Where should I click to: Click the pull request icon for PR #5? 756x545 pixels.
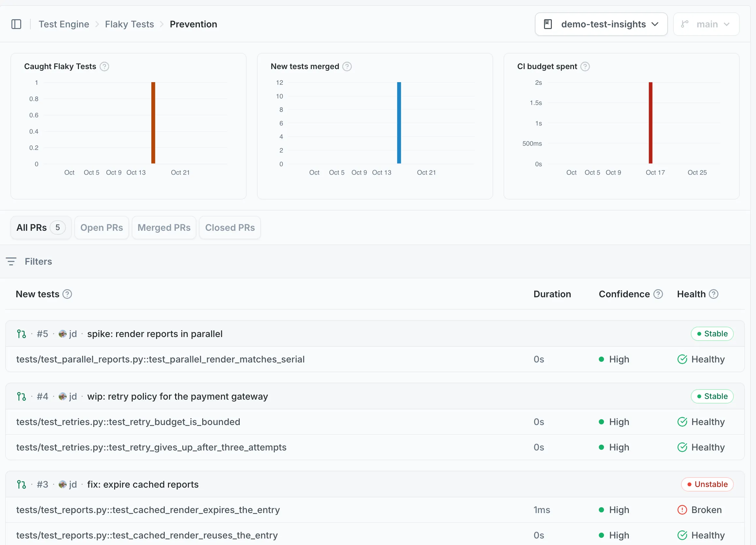coord(21,334)
